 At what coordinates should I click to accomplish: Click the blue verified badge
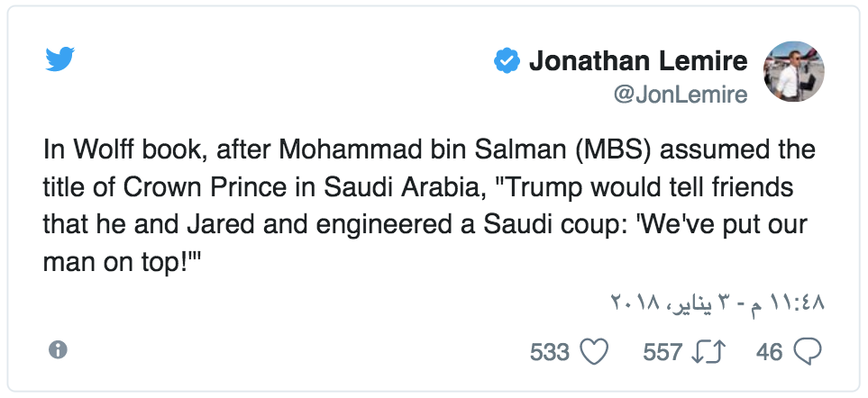click(506, 61)
